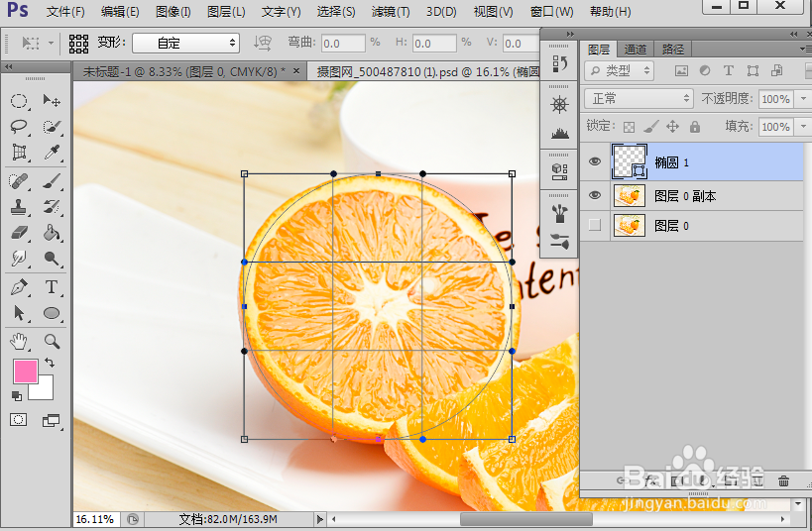Open the 滤镜(T) menu
This screenshot has height=531, width=812.
pyautogui.click(x=391, y=11)
